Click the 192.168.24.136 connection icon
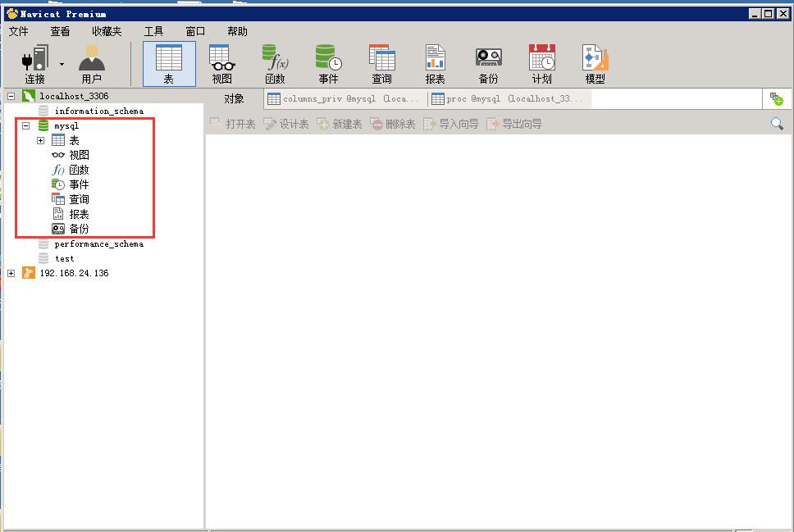794x532 pixels. point(29,273)
